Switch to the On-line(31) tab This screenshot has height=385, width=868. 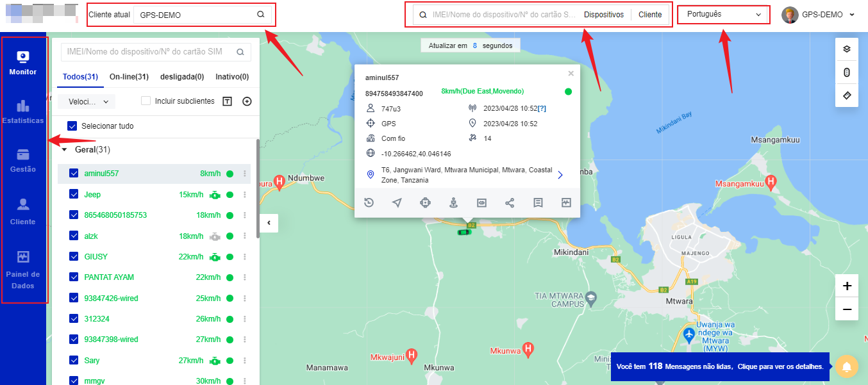coord(129,77)
